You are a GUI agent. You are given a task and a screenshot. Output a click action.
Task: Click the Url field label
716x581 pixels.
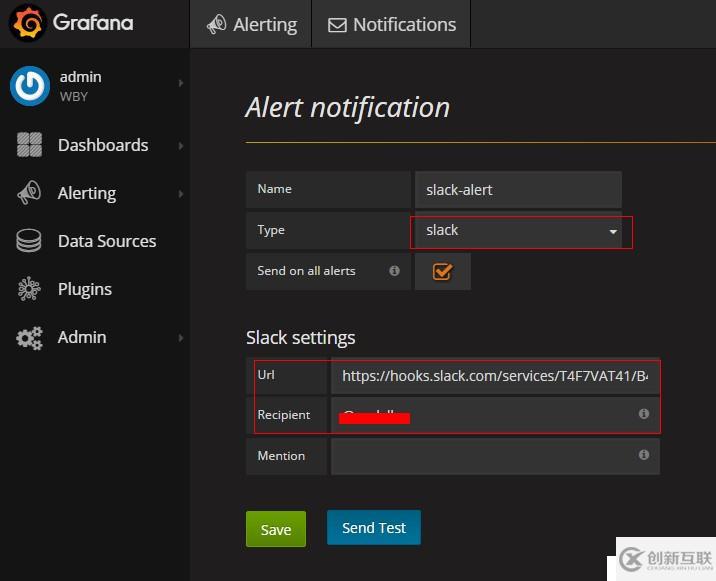[x=266, y=375]
